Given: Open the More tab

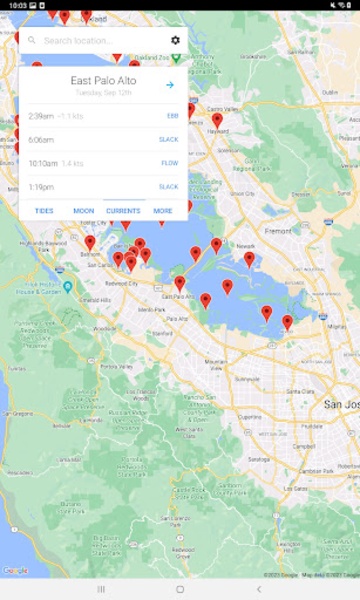Looking at the screenshot, I should pyautogui.click(x=163, y=211).
